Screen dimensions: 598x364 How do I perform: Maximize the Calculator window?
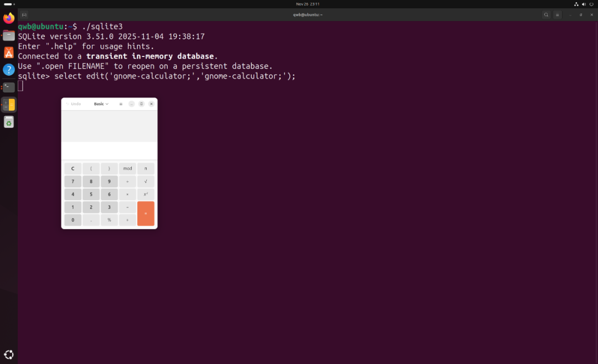pos(142,104)
